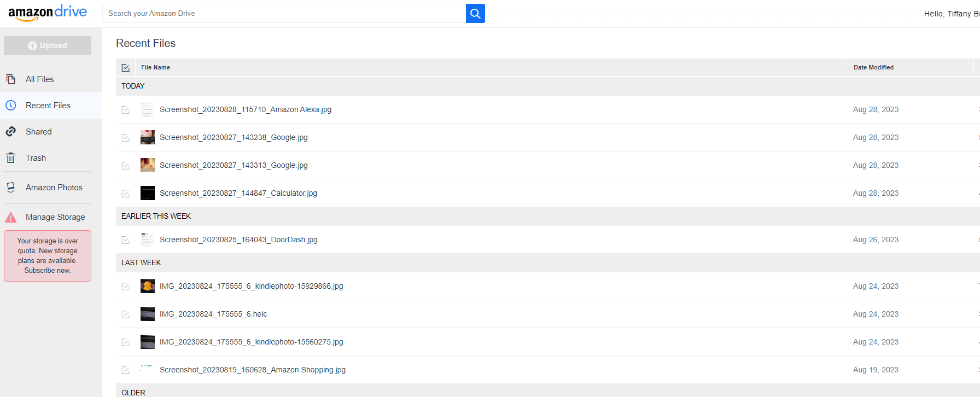Select checkbox for the DoorDash screenshot

click(x=126, y=240)
